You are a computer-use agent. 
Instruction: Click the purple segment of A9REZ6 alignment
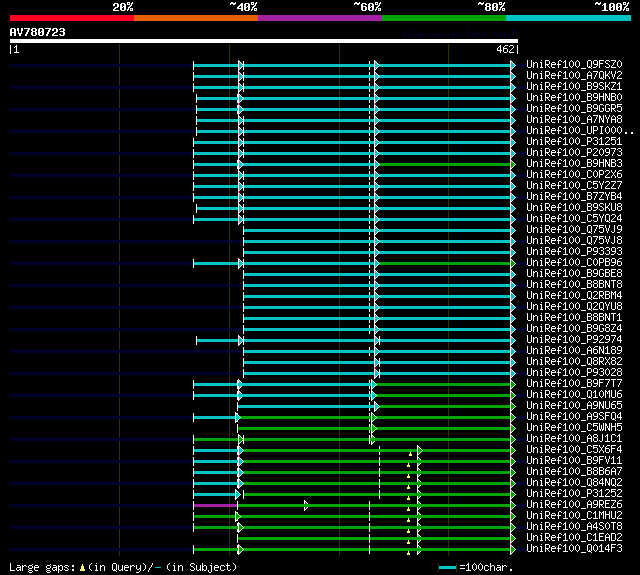click(x=216, y=506)
